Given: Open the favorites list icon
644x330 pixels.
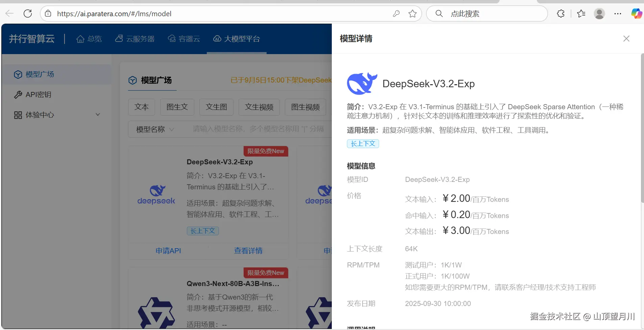Looking at the screenshot, I should coord(581,14).
